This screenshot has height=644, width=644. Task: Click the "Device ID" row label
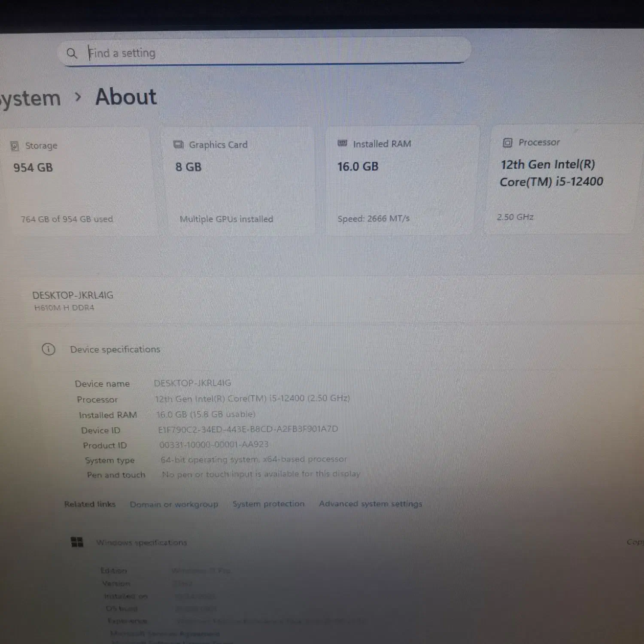point(101,430)
